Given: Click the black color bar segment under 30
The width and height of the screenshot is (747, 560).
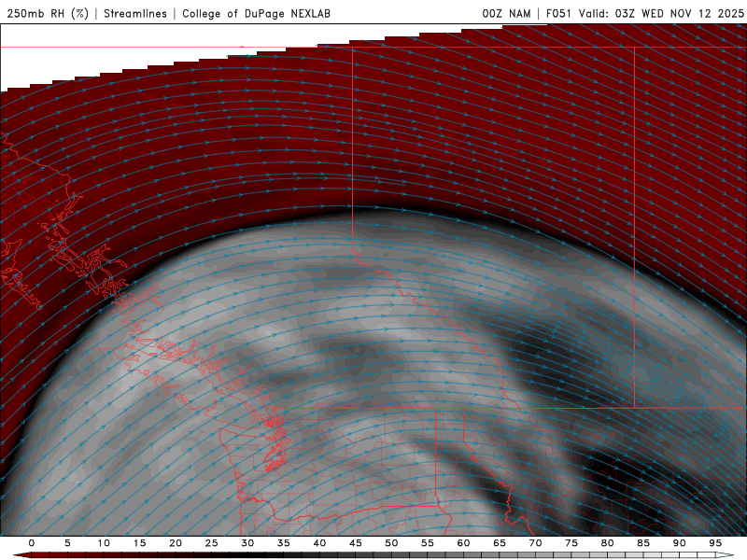Looking at the screenshot, I should point(256,555).
